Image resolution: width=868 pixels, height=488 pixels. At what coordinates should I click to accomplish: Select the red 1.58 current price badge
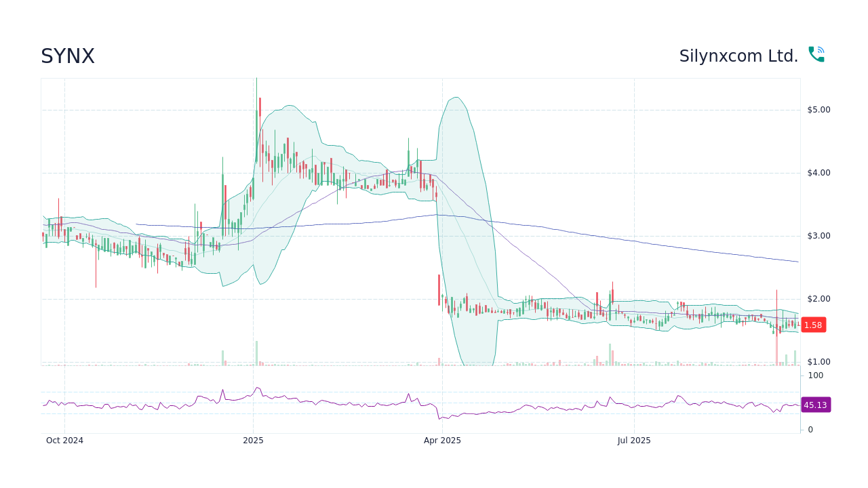click(x=813, y=325)
